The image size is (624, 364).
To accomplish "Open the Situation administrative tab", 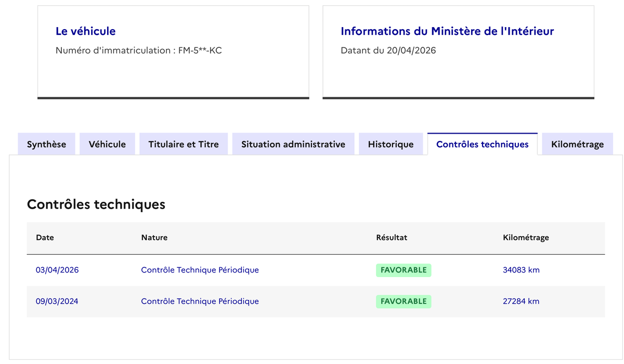I will click(293, 144).
